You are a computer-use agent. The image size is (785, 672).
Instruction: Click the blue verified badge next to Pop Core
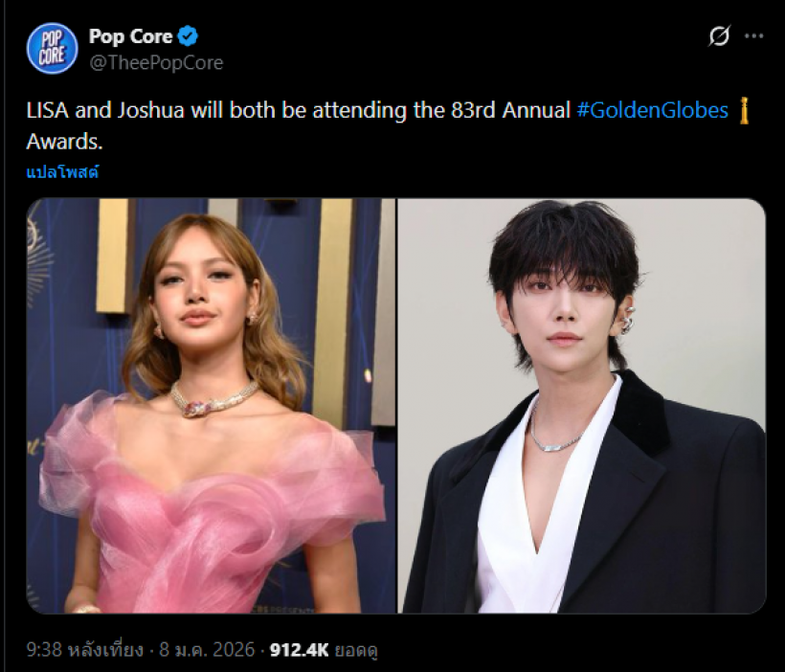point(190,35)
